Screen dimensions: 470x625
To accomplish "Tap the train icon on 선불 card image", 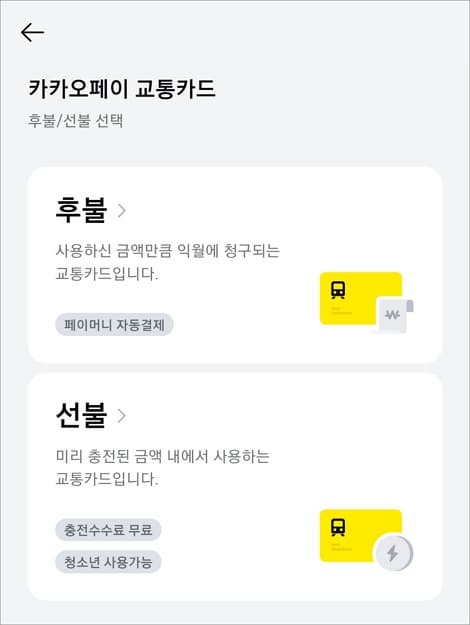I will tap(338, 527).
